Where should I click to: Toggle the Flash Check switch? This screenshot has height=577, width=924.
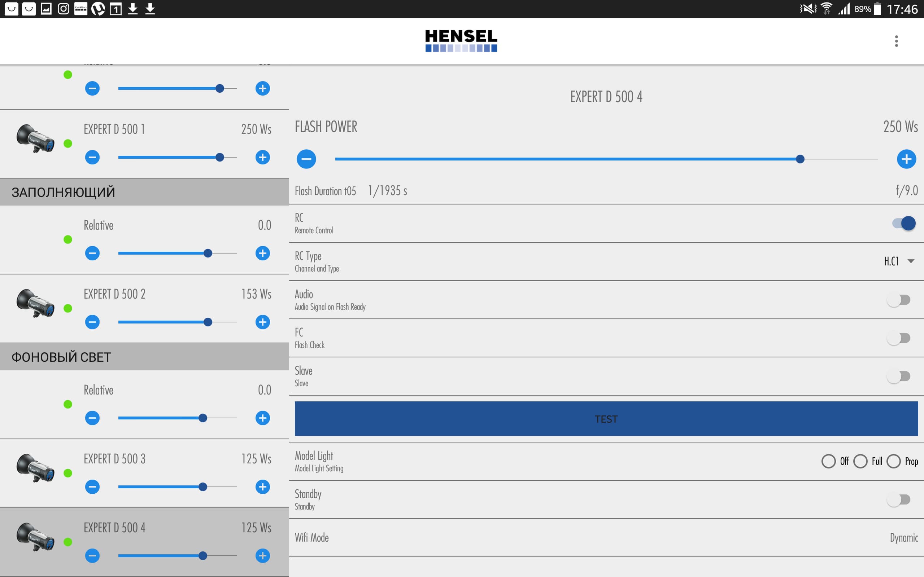click(898, 338)
